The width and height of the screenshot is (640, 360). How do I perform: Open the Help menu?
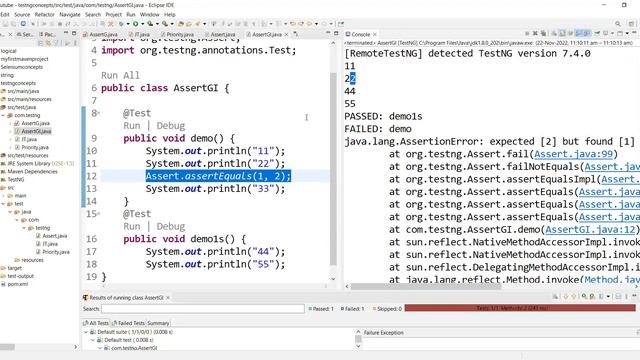(x=169, y=14)
